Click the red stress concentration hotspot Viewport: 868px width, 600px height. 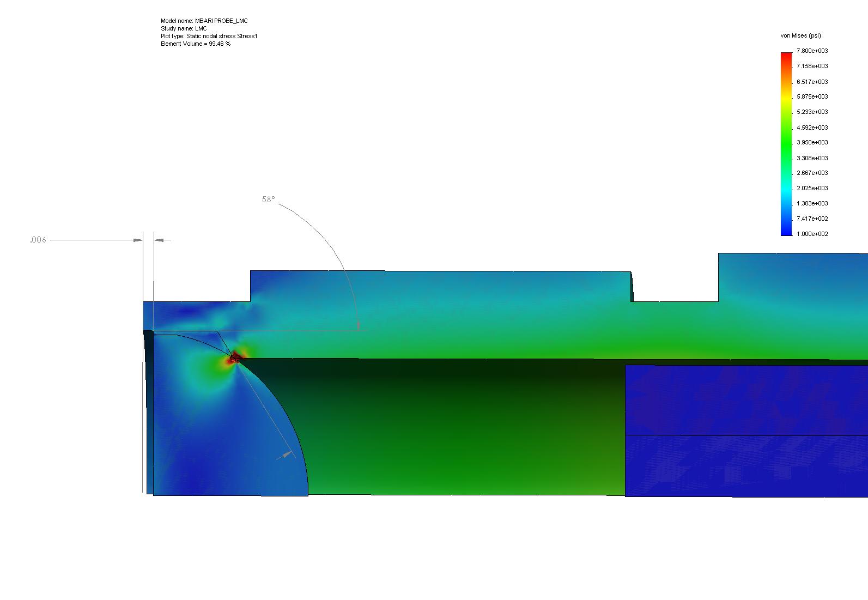coord(235,358)
